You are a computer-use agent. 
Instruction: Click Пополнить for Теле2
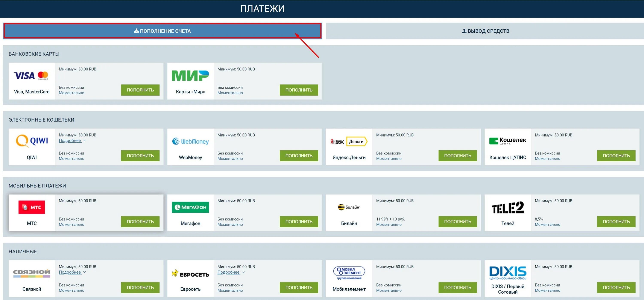pos(616,222)
